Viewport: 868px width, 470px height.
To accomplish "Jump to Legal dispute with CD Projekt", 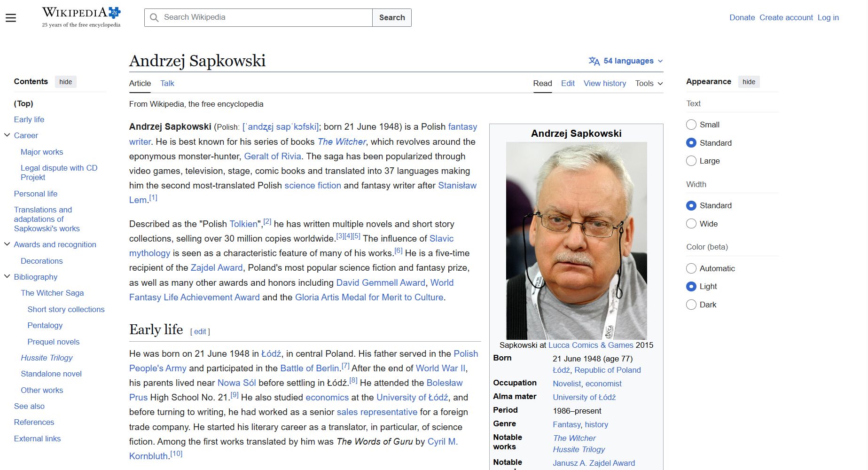I will click(59, 172).
